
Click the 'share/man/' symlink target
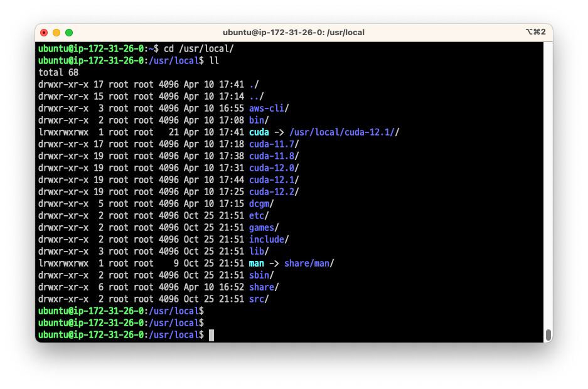(x=309, y=264)
